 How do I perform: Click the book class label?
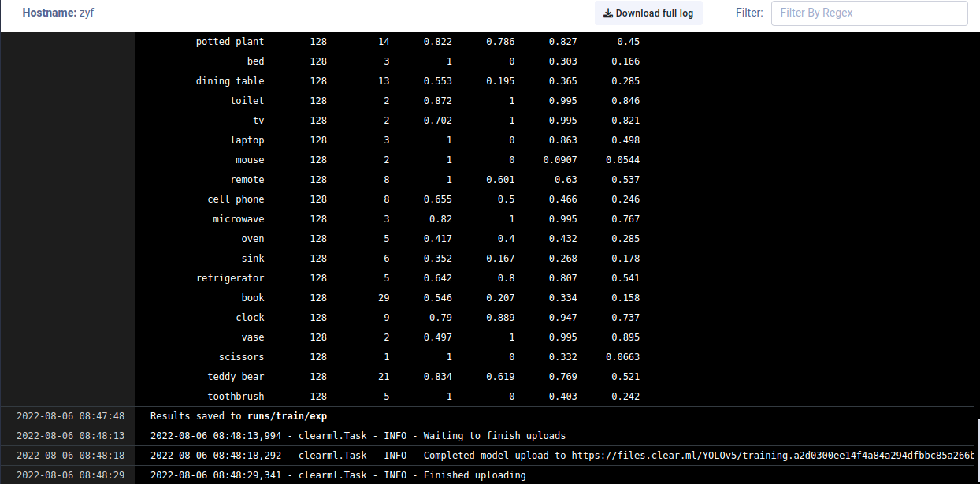coord(253,298)
